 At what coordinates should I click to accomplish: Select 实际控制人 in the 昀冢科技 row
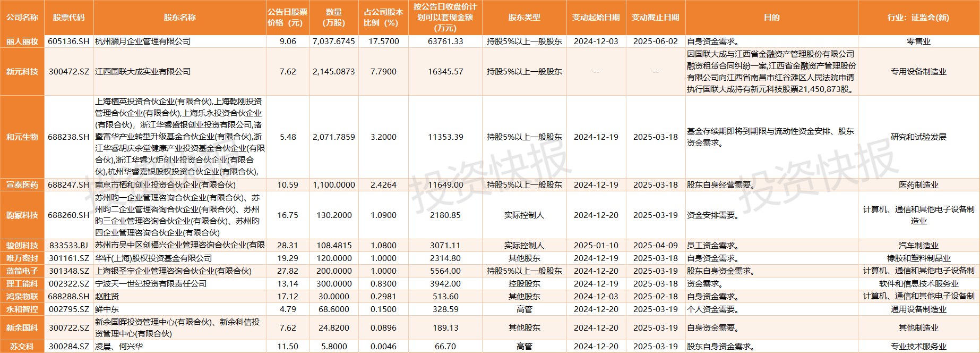pos(525,215)
